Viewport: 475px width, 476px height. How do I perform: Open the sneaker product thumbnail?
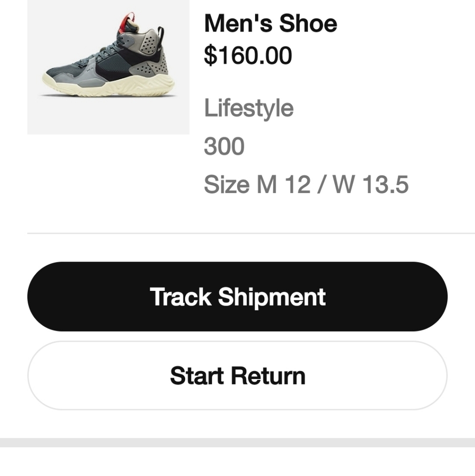click(109, 67)
